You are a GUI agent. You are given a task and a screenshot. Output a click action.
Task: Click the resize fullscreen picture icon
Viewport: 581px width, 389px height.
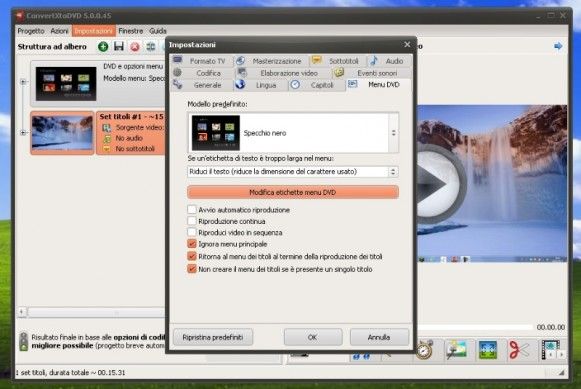(x=488, y=350)
